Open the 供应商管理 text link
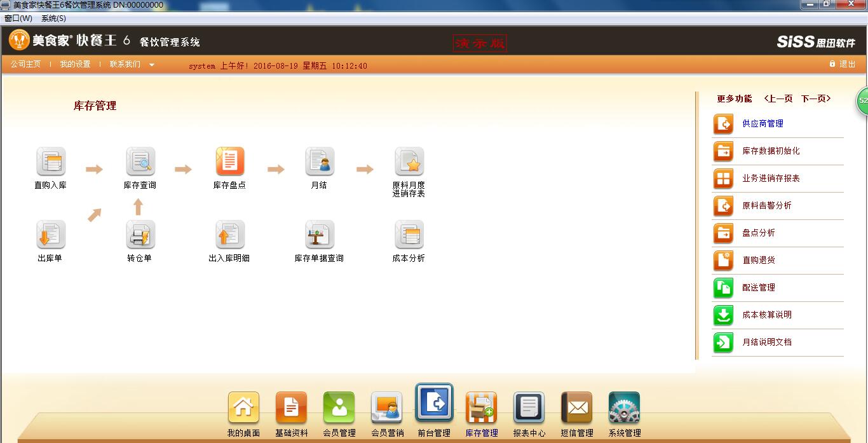868x443 pixels. pyautogui.click(x=763, y=124)
